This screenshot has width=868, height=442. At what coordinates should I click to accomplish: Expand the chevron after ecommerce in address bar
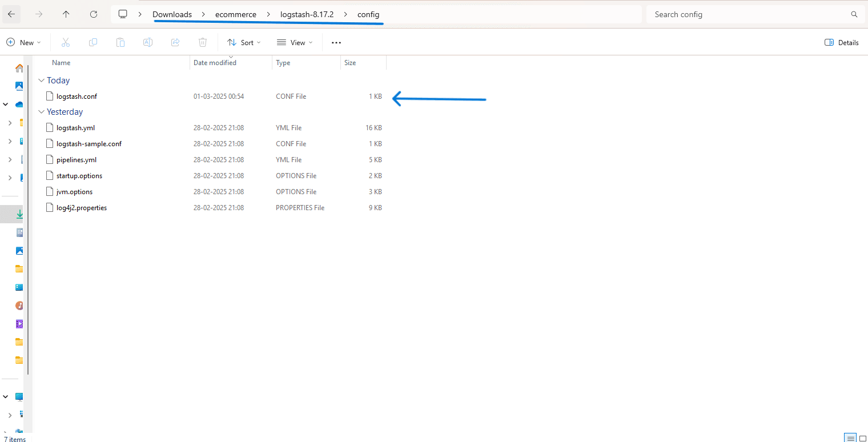268,14
